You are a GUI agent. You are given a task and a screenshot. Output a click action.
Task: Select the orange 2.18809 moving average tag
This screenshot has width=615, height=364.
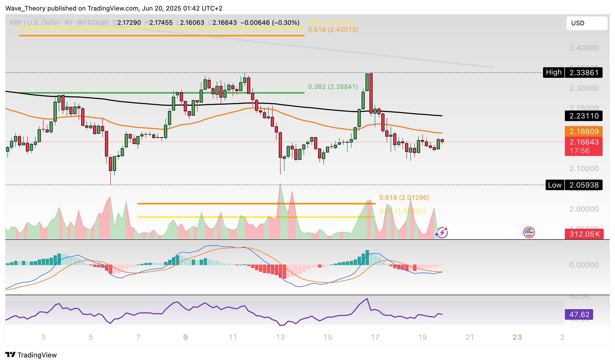pos(584,131)
